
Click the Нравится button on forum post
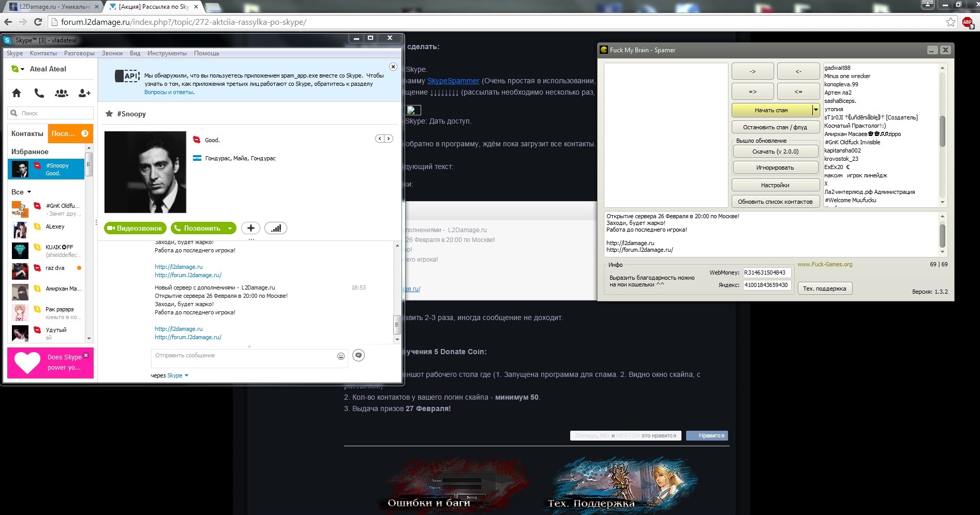click(707, 435)
